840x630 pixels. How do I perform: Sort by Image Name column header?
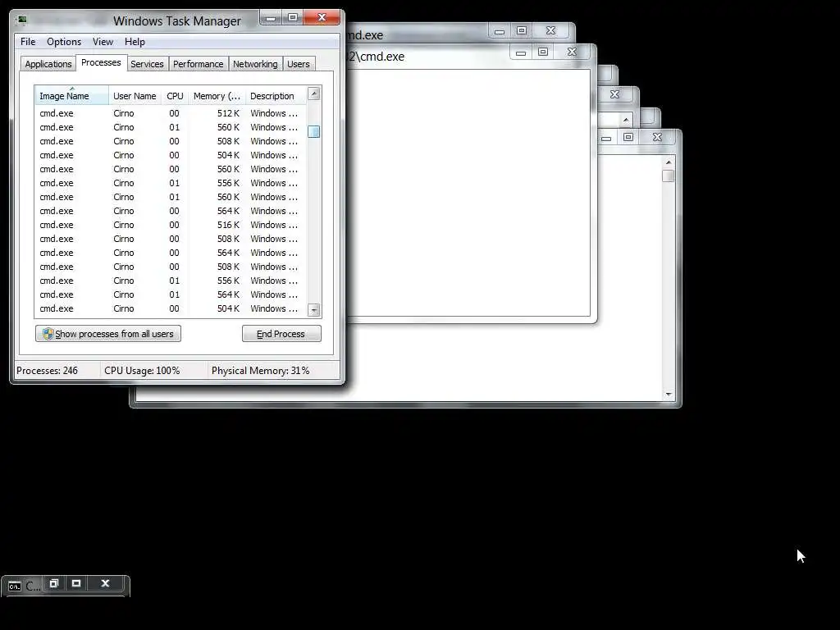point(72,96)
